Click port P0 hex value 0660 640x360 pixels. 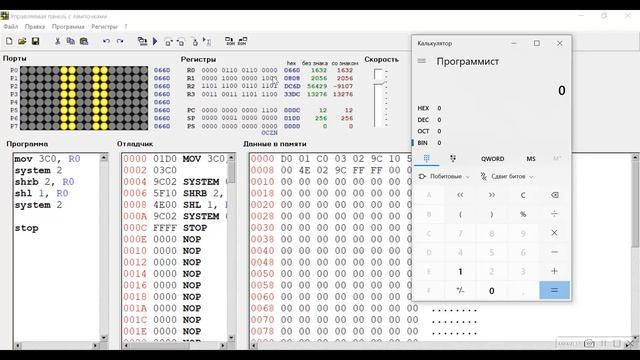point(162,70)
